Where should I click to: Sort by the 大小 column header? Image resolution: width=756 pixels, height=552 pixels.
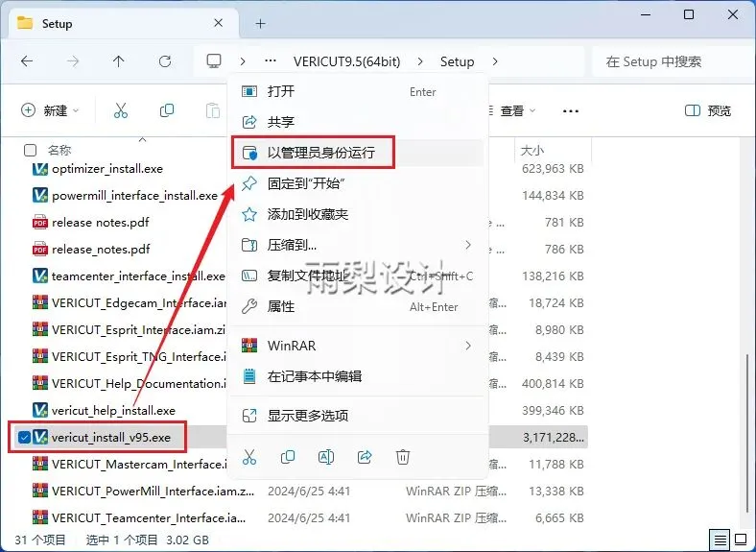532,150
